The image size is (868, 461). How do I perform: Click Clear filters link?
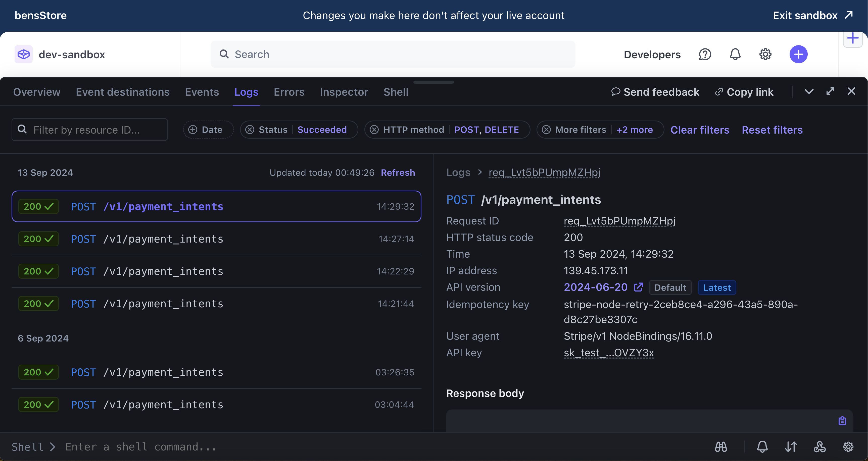tap(700, 130)
